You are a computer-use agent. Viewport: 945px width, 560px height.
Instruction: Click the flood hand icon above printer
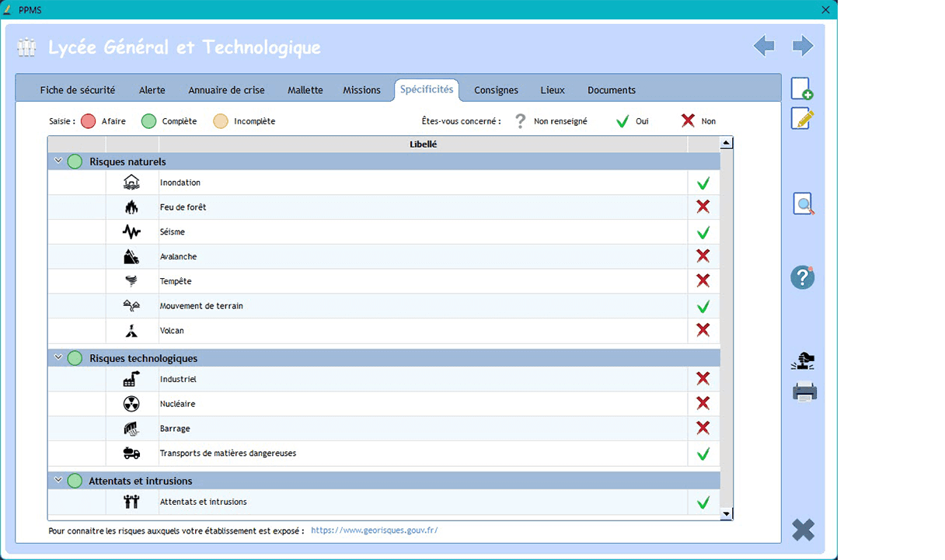803,361
